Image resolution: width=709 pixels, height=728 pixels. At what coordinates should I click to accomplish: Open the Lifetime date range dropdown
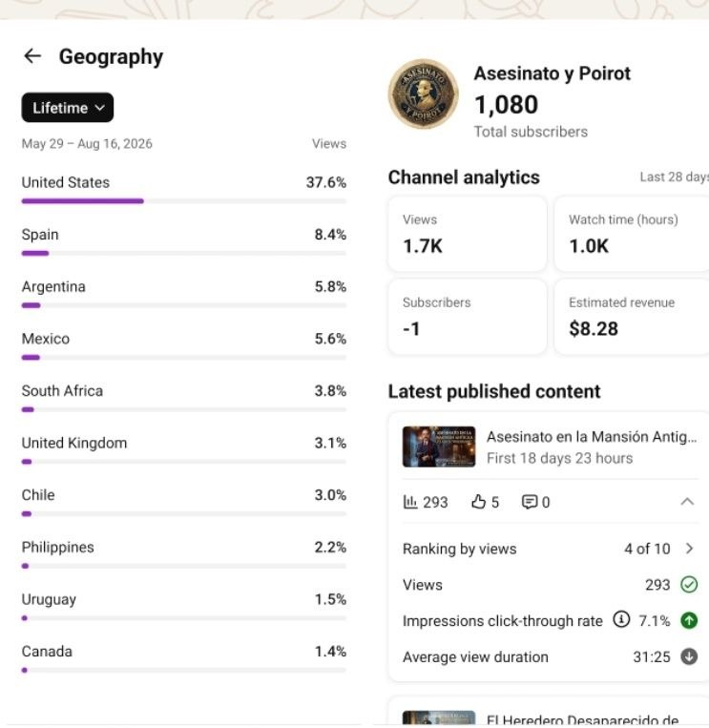tap(68, 108)
